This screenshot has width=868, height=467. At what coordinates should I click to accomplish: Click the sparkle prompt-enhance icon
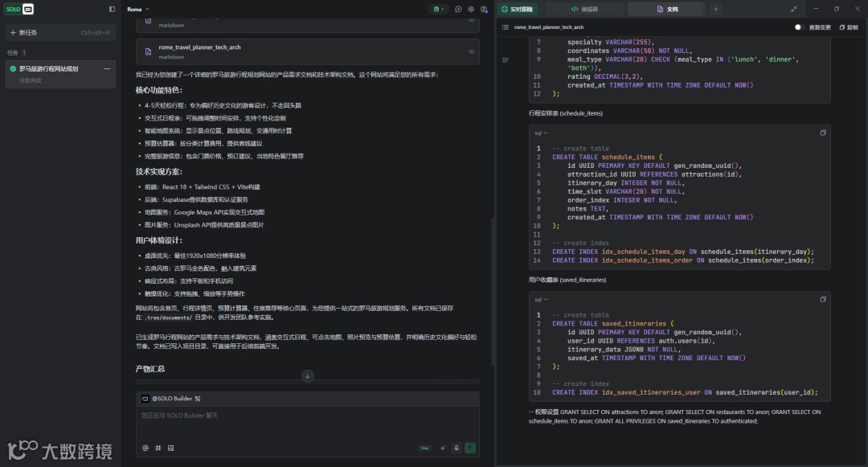pyautogui.click(x=443, y=449)
